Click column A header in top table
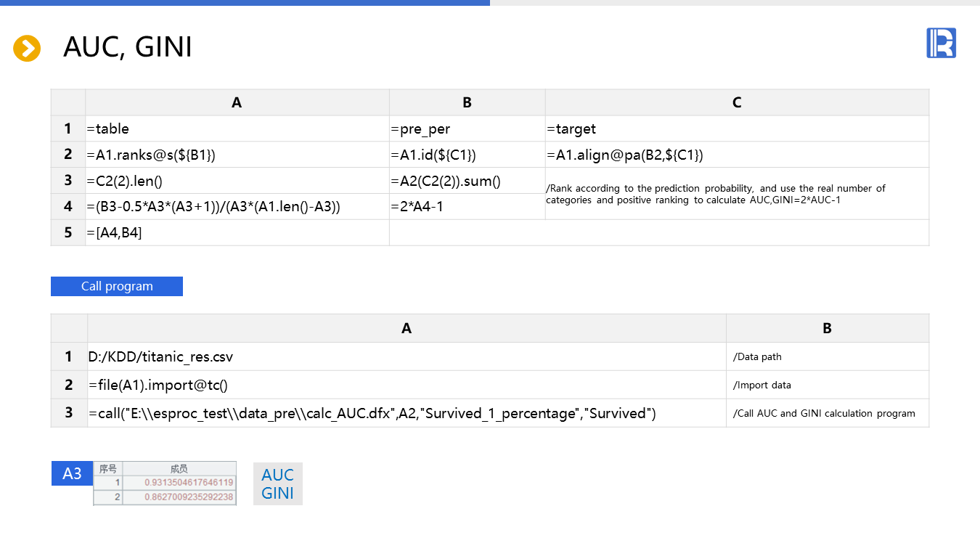 point(237,102)
